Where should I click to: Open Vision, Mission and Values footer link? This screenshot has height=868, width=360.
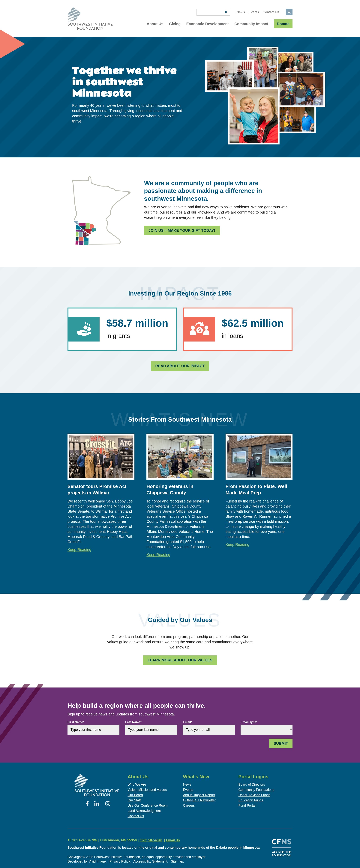tap(147, 790)
